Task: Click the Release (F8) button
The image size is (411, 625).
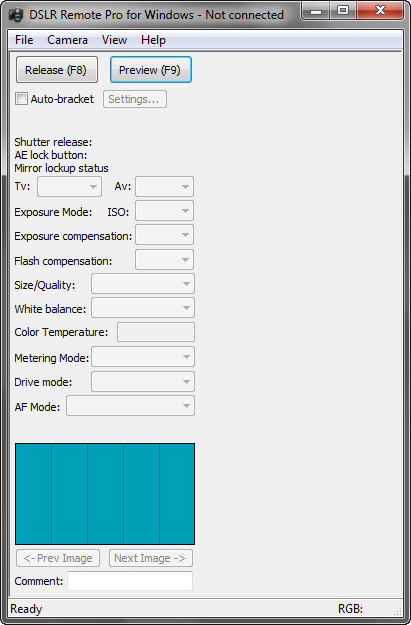Action: tap(57, 70)
